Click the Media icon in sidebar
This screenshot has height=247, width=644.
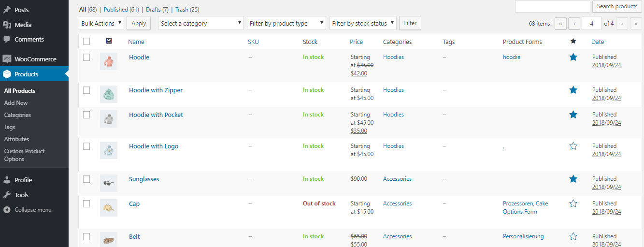pyautogui.click(x=7, y=25)
